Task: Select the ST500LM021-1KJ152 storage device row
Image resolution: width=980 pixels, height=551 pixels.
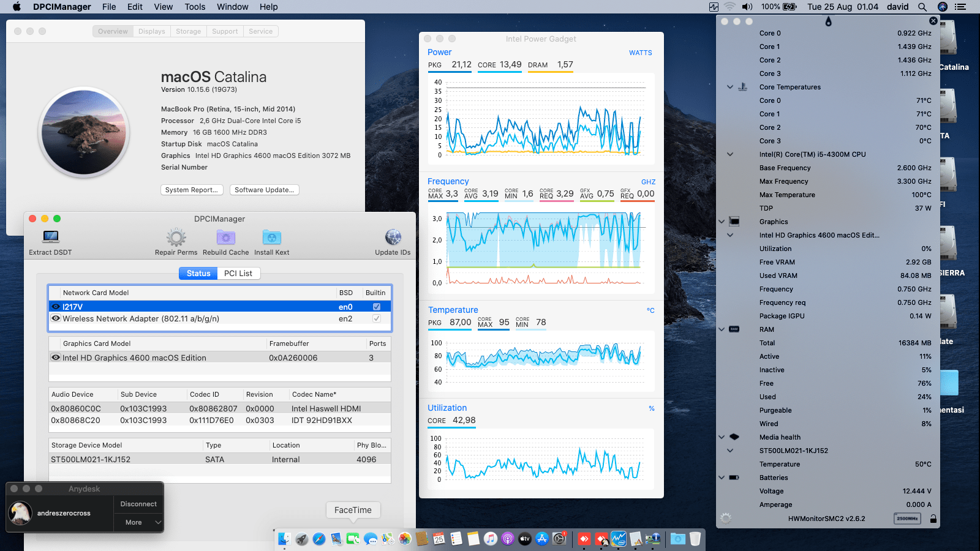Action: click(220, 459)
